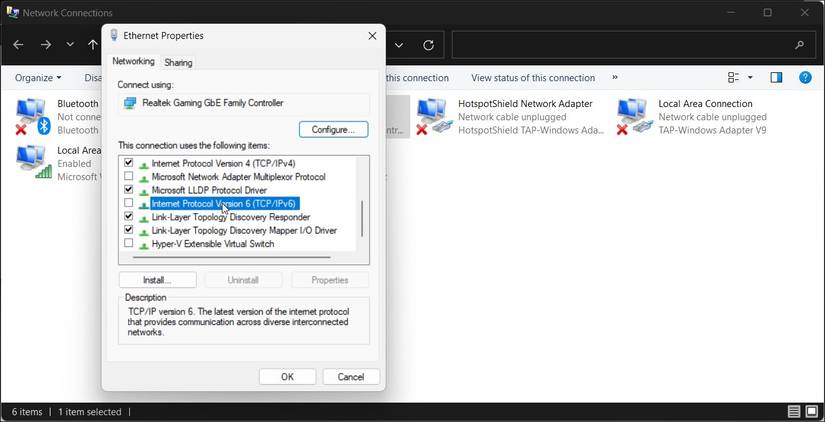Click the Network Connections title bar icon
This screenshot has height=422, width=825.
[x=13, y=12]
